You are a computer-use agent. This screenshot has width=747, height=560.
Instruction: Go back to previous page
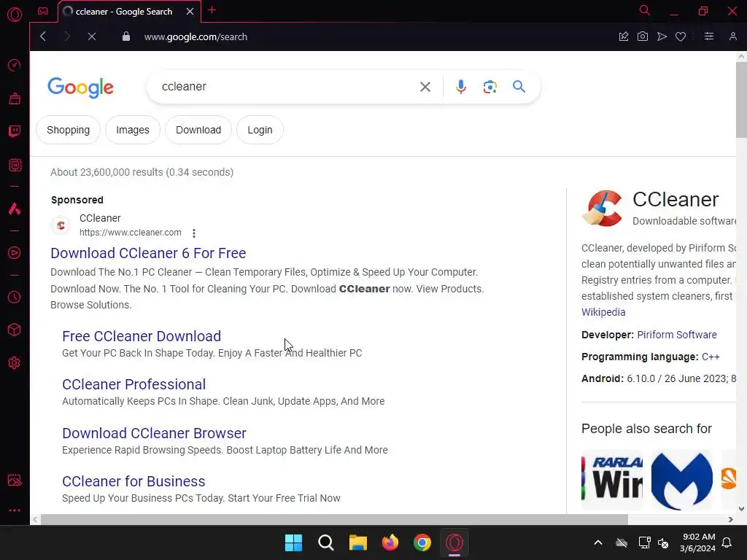(x=43, y=36)
